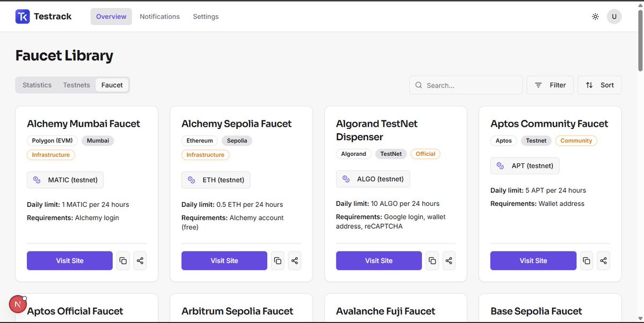This screenshot has height=323, width=644.
Task: Open the Sort dropdown
Action: [x=599, y=85]
